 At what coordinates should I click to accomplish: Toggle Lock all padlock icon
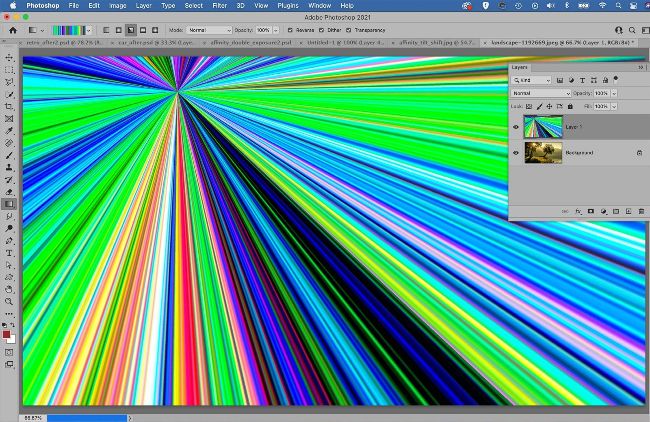coord(570,107)
